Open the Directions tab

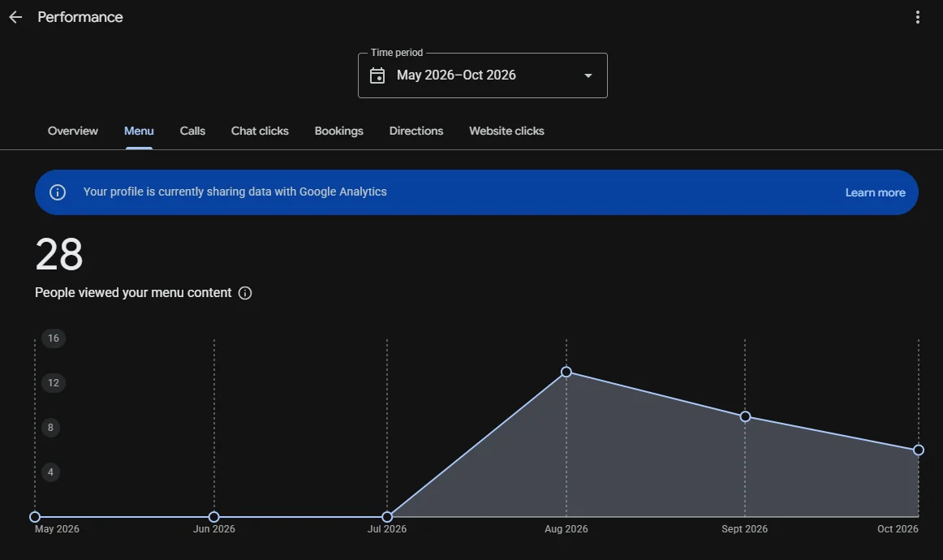pyautogui.click(x=416, y=131)
